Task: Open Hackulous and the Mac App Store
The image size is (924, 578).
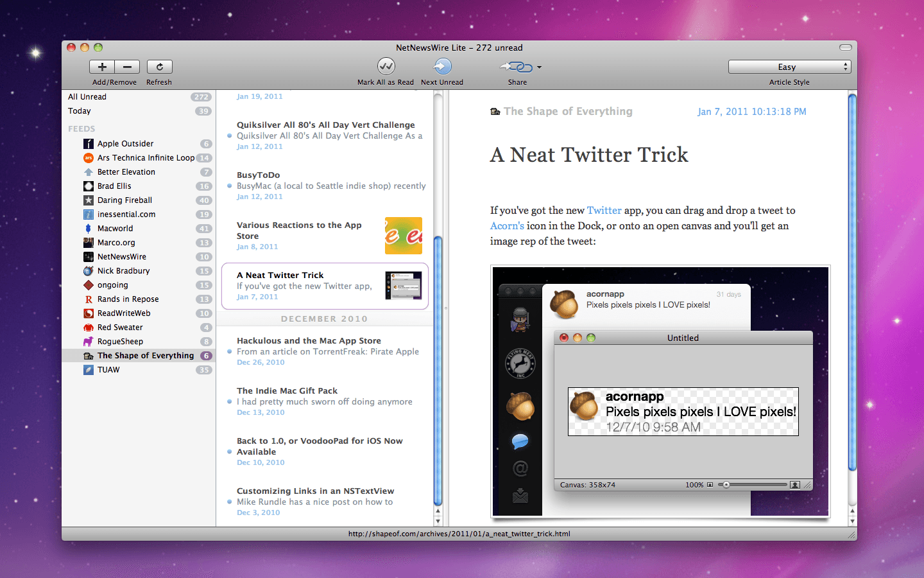Action: 325,351
